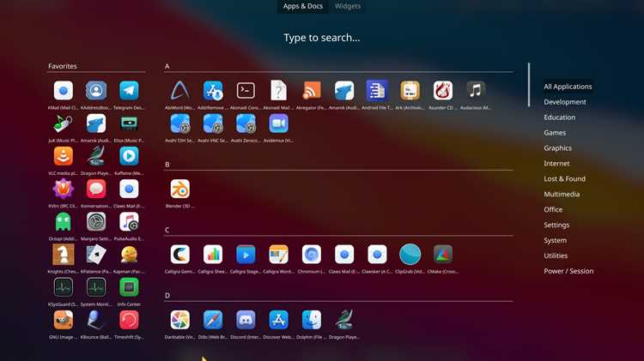
Task: Show the Development category
Action: pos(565,102)
